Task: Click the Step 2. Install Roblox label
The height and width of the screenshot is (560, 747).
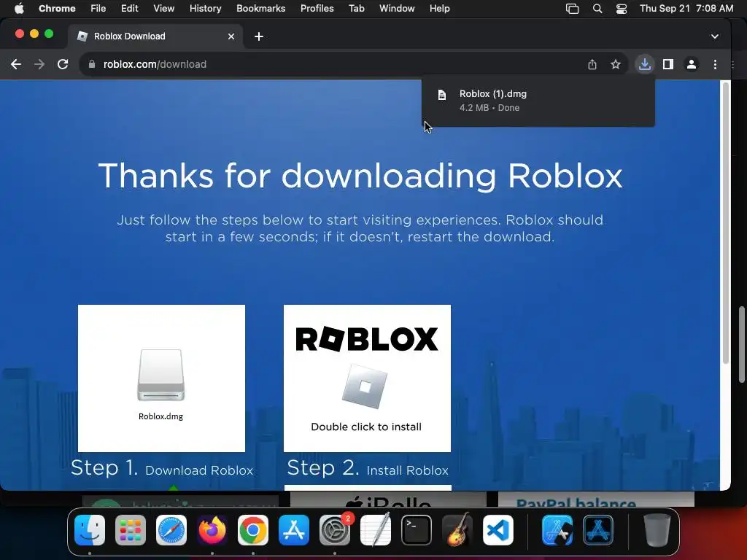Action: [x=368, y=468]
